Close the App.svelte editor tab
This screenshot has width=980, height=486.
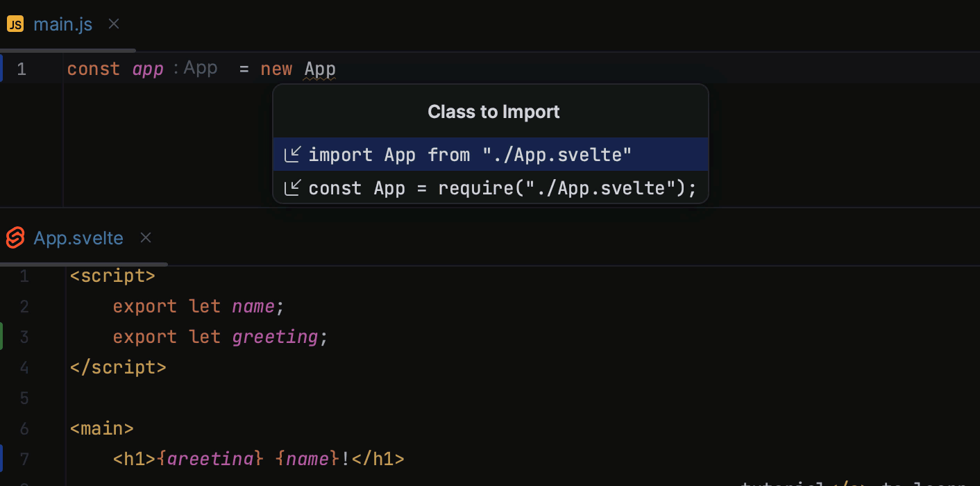pos(145,237)
